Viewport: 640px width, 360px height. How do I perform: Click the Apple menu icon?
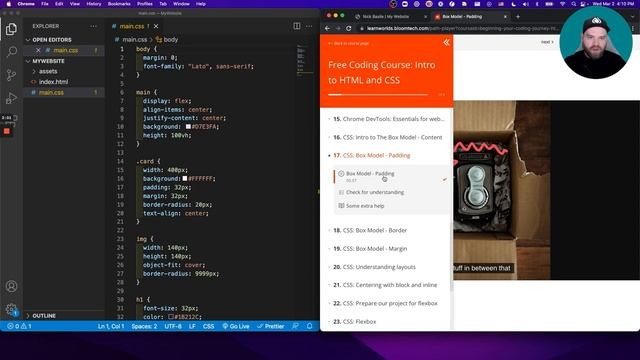9,4
